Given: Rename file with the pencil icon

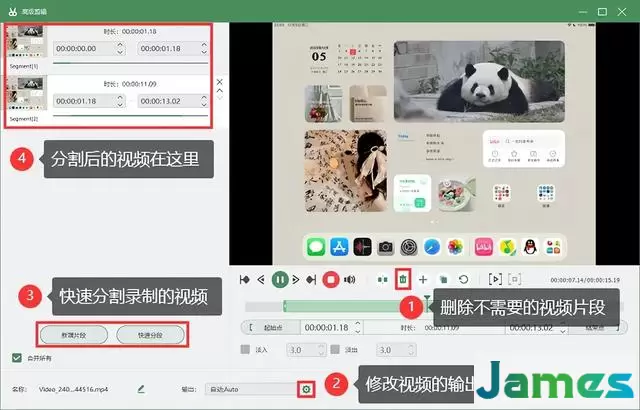Looking at the screenshot, I should (141, 389).
